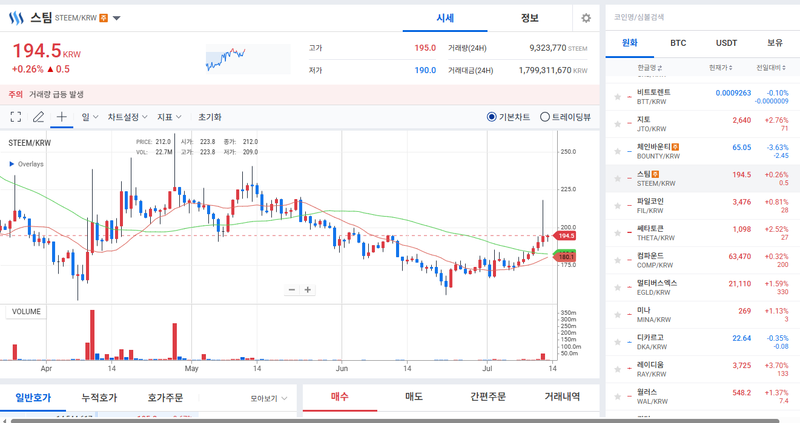
Task: Favorite star for 멀티버스엑스 EGLD/KRW
Action: [x=617, y=288]
